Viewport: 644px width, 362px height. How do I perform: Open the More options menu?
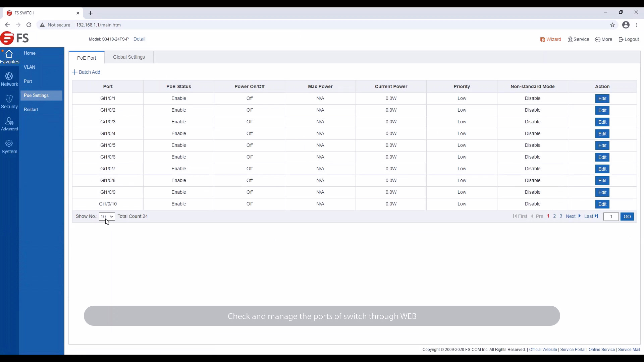(x=603, y=39)
